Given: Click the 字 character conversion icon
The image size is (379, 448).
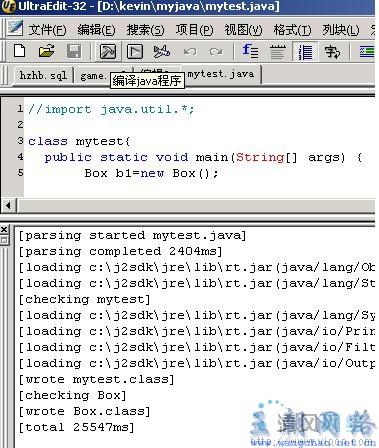Looking at the screenshot, I should (332, 52).
